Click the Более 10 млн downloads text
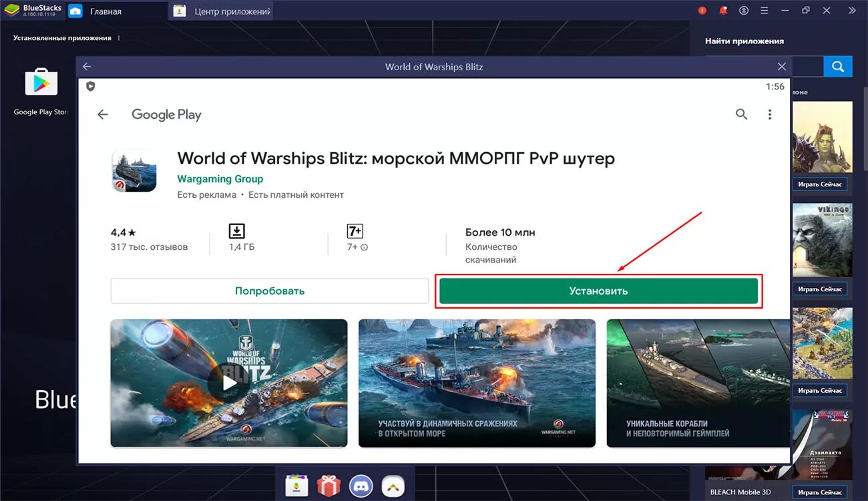This screenshot has width=868, height=501. (500, 232)
